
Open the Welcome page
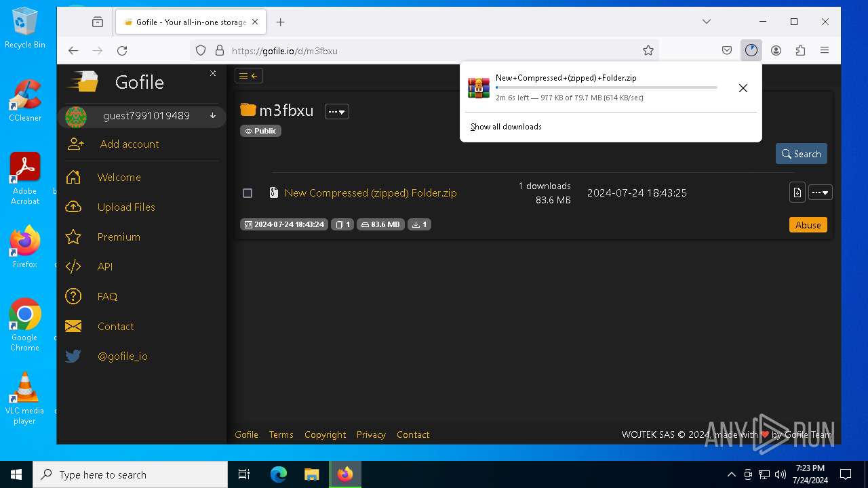(119, 177)
